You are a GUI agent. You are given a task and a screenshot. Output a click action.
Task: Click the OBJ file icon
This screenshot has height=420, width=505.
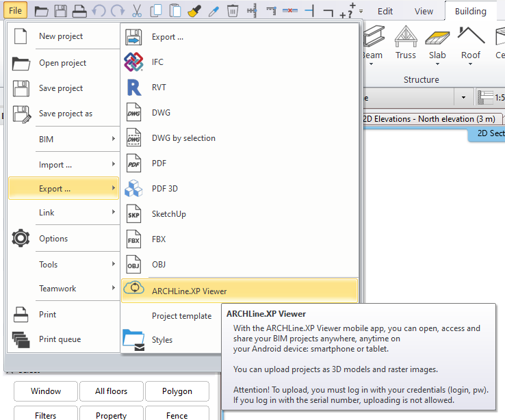coord(133,264)
